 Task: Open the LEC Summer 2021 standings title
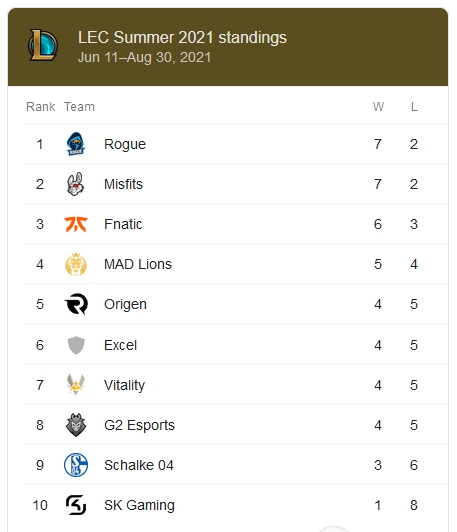click(x=182, y=37)
